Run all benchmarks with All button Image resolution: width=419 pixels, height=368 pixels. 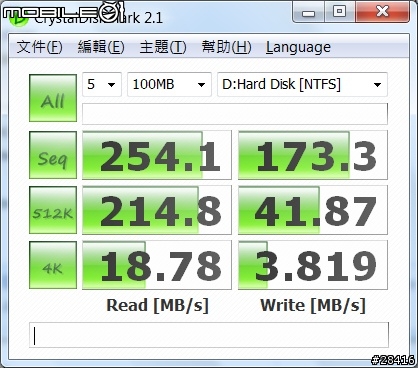pyautogui.click(x=53, y=98)
